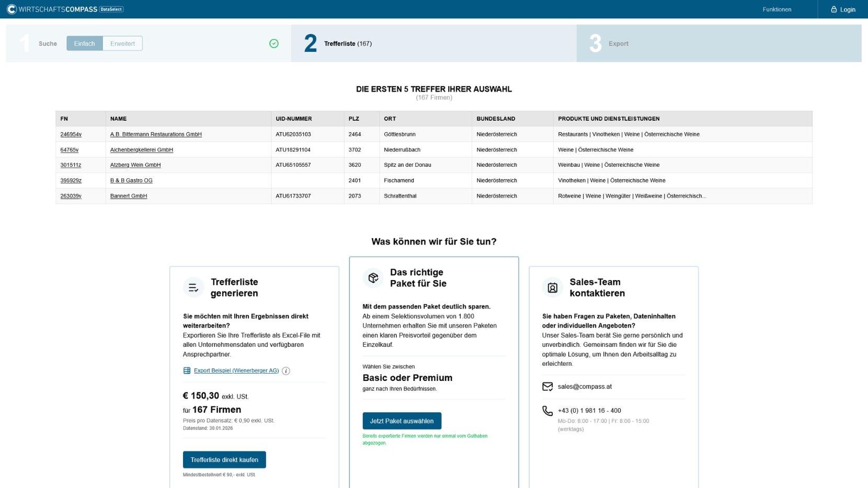Open company register number 263039y
868x488 pixels.
pyautogui.click(x=71, y=196)
